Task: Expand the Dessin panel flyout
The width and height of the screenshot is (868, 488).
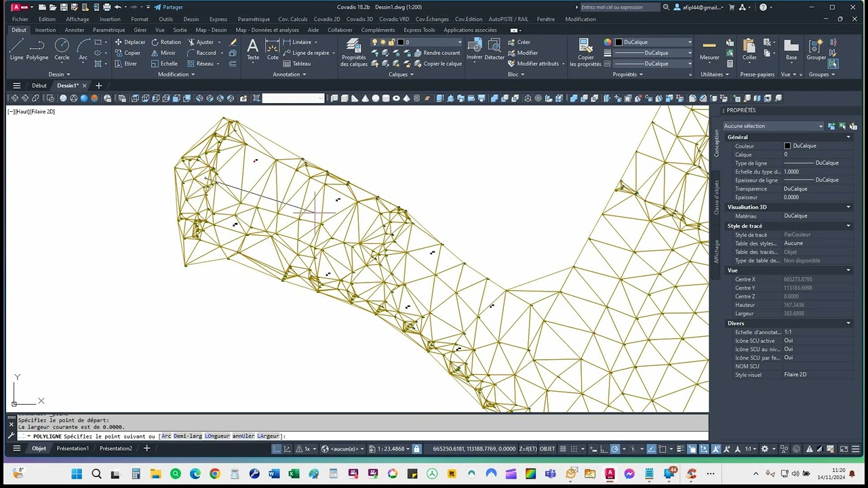Action: coord(59,75)
